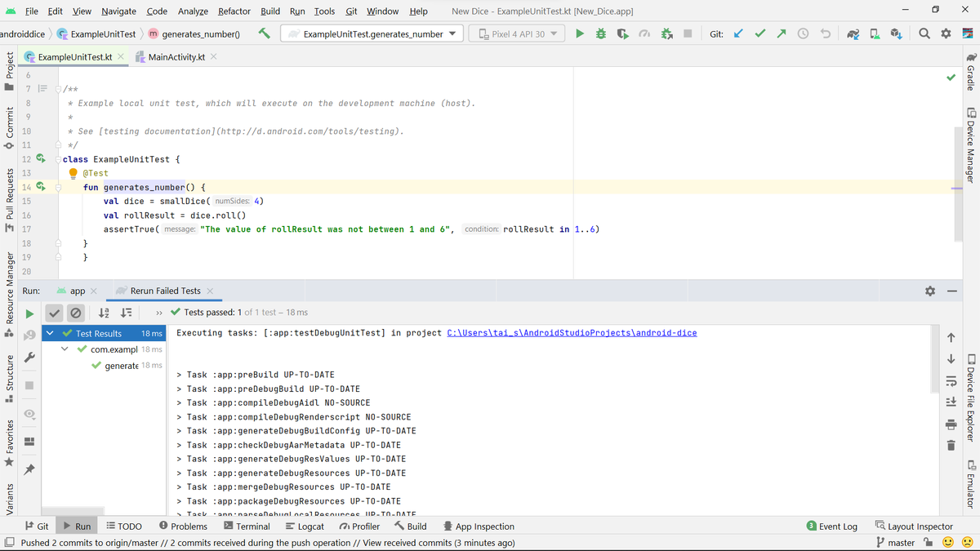Open the ExampleUnitTest.generates_number run configuration dropdown

[x=372, y=33]
